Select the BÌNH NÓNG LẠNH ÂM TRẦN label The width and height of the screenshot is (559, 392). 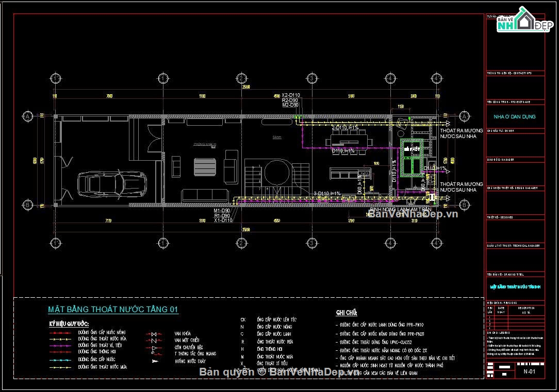[x=400, y=209]
